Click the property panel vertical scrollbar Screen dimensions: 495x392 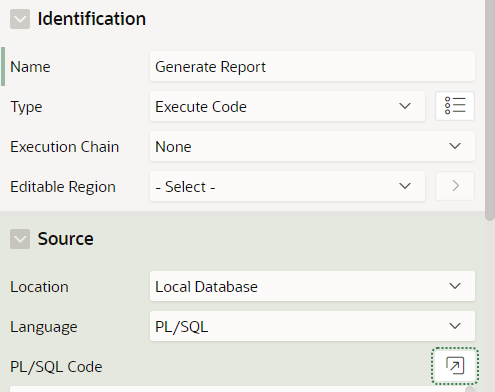490,110
